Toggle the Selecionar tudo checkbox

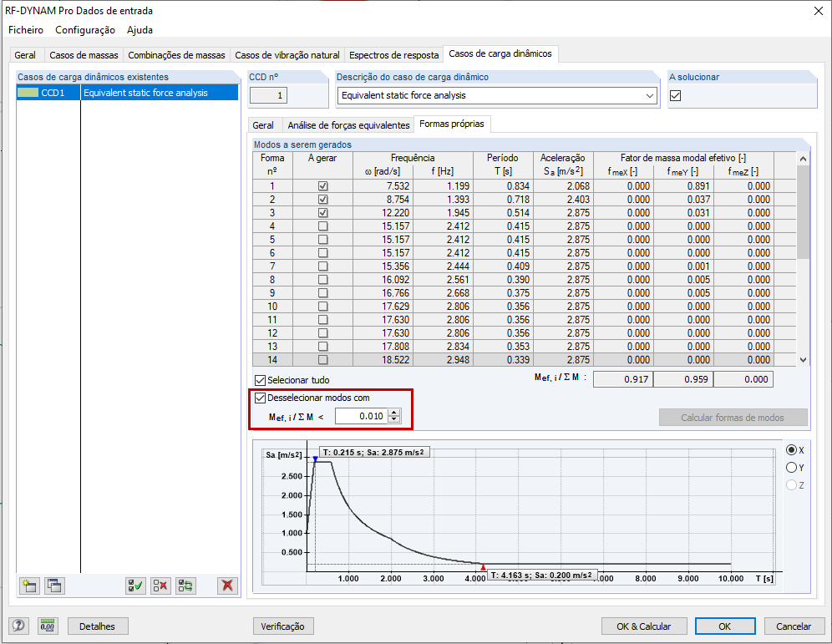click(x=260, y=380)
